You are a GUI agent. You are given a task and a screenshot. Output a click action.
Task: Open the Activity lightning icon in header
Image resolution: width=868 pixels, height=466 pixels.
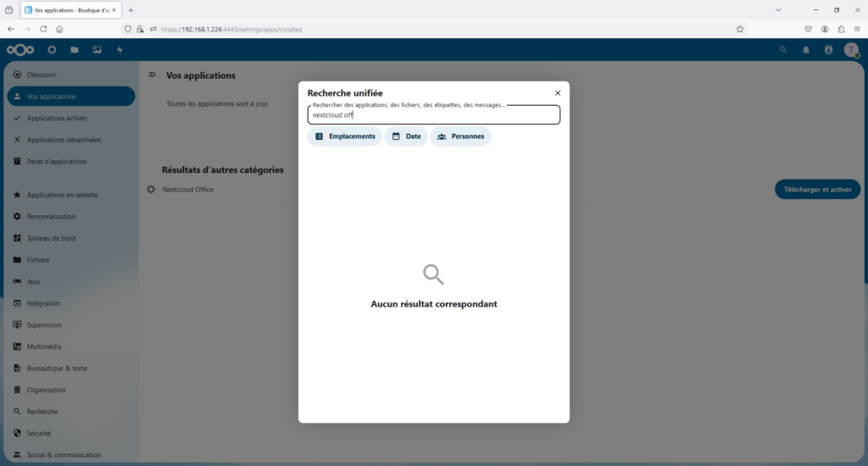point(120,50)
